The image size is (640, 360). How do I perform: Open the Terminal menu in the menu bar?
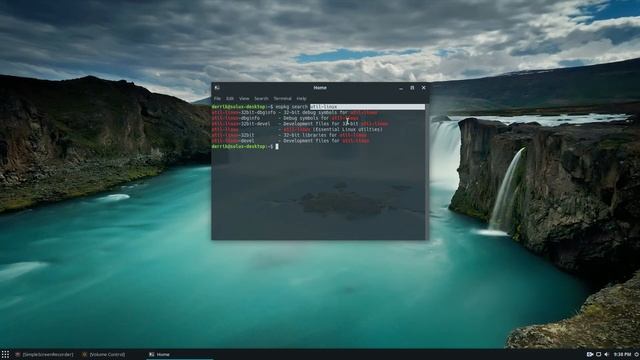[282, 98]
